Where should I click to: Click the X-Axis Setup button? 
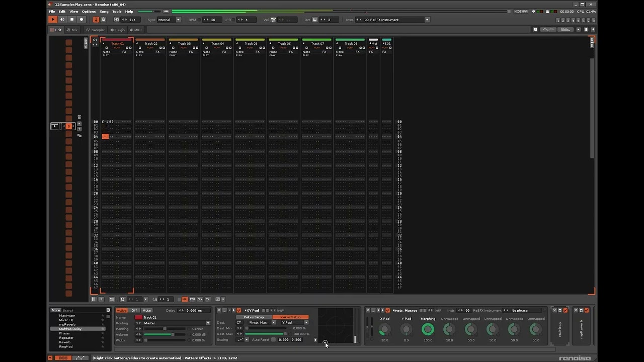[254, 317]
